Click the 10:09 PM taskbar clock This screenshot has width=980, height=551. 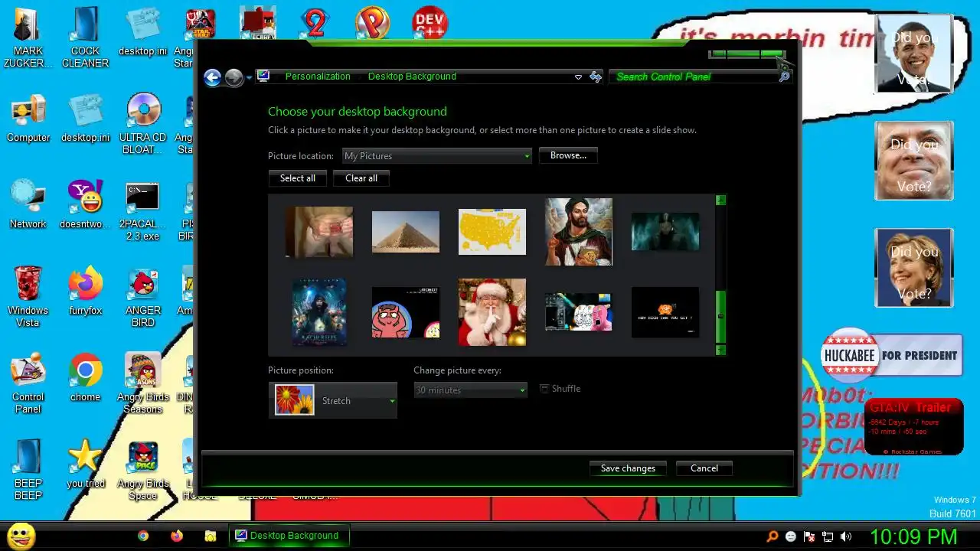pyautogui.click(x=913, y=536)
